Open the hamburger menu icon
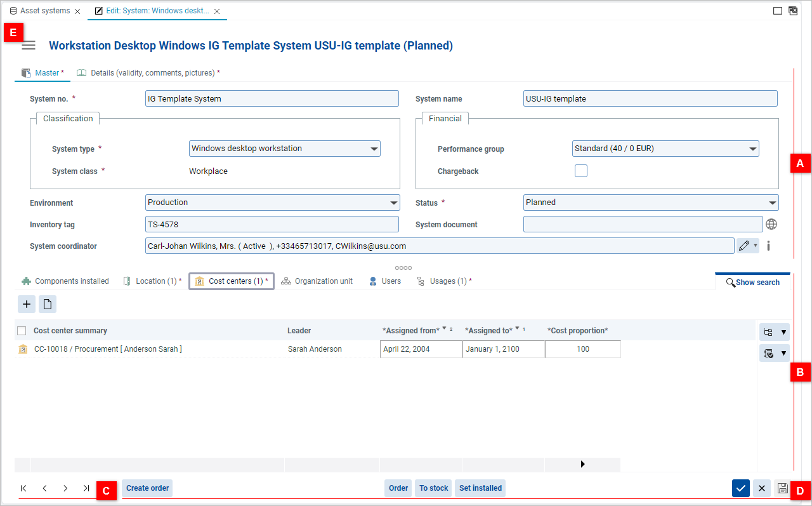The width and height of the screenshot is (812, 506). (x=29, y=46)
